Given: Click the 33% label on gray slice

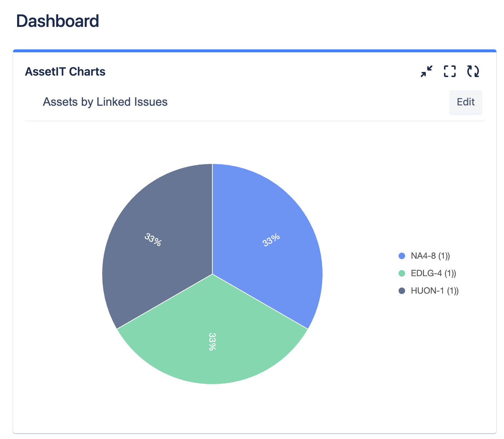Looking at the screenshot, I should [x=153, y=239].
